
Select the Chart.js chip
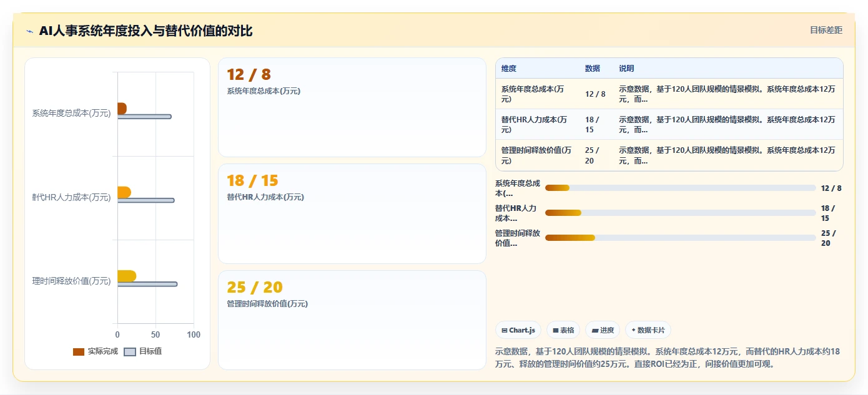pyautogui.click(x=518, y=330)
